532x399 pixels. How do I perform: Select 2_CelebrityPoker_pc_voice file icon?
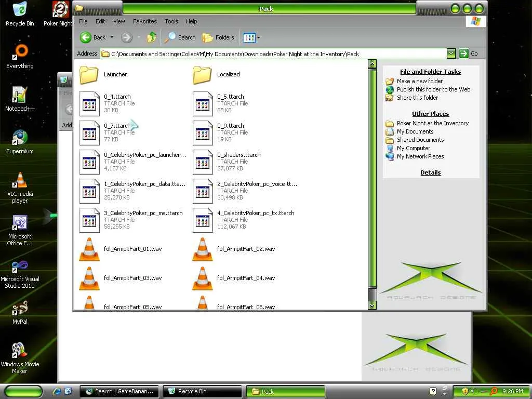click(x=203, y=191)
